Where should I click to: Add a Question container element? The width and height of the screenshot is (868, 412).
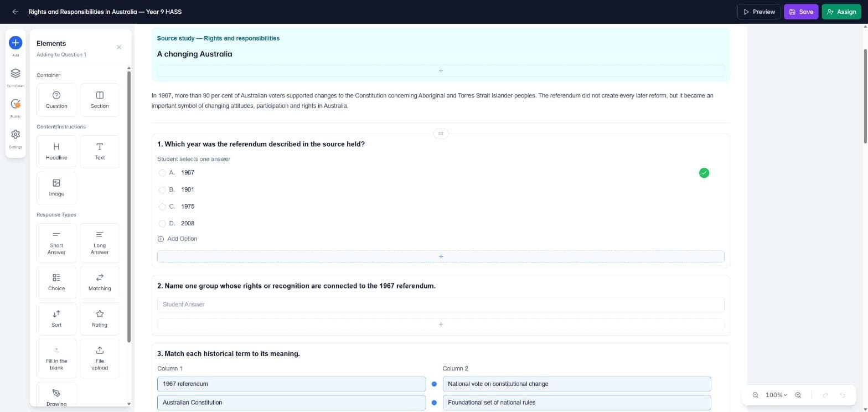click(x=56, y=100)
